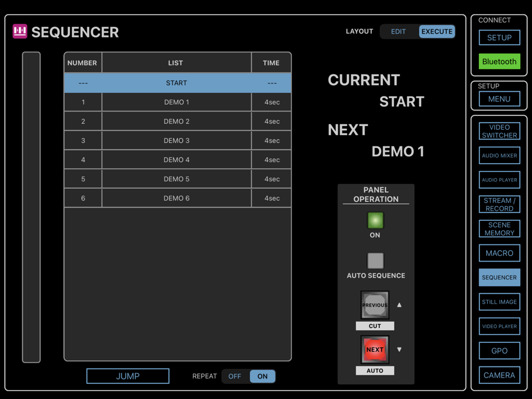Click the tall vertical scroll bar at left
The image size is (532, 399).
(x=31, y=207)
